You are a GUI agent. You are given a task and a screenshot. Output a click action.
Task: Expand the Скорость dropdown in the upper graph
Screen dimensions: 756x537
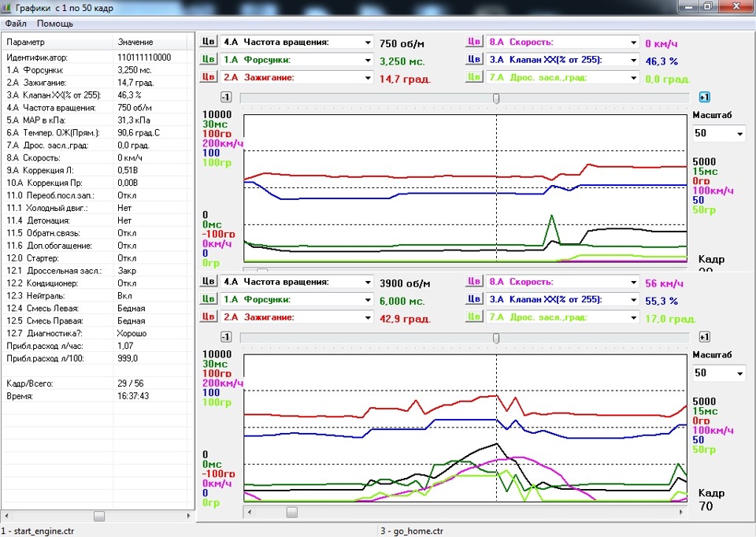pos(633,43)
